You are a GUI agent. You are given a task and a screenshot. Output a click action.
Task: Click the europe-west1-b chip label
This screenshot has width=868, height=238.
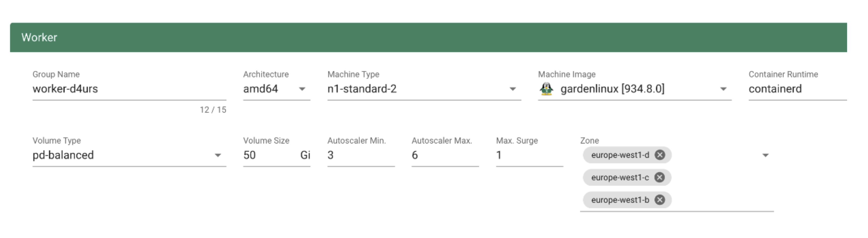[620, 200]
